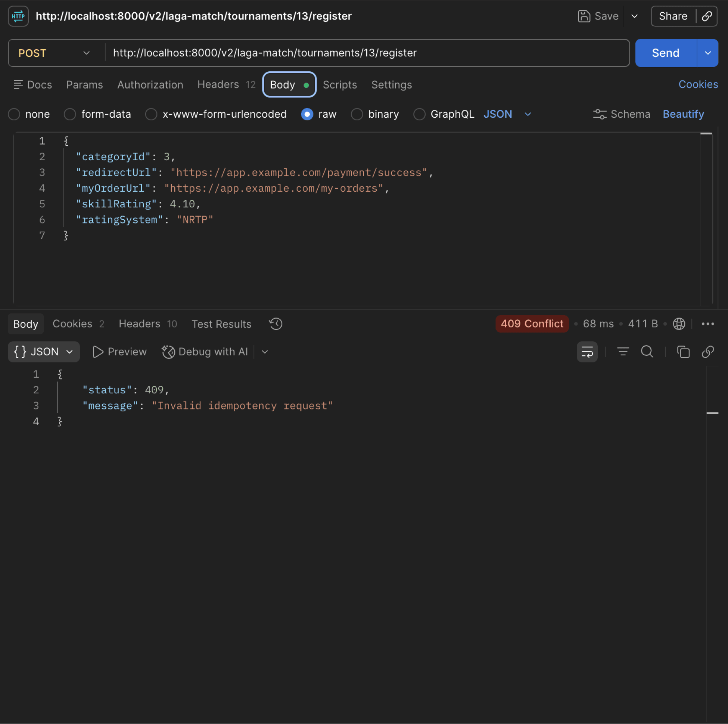Viewport: 728px width, 724px height.
Task: Click the filter response icon
Action: (x=622, y=352)
